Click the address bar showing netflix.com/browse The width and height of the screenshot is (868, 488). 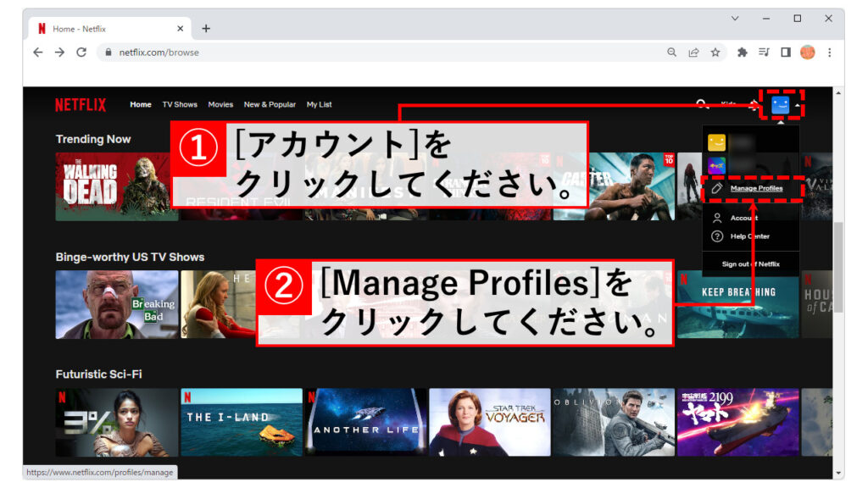[381, 53]
